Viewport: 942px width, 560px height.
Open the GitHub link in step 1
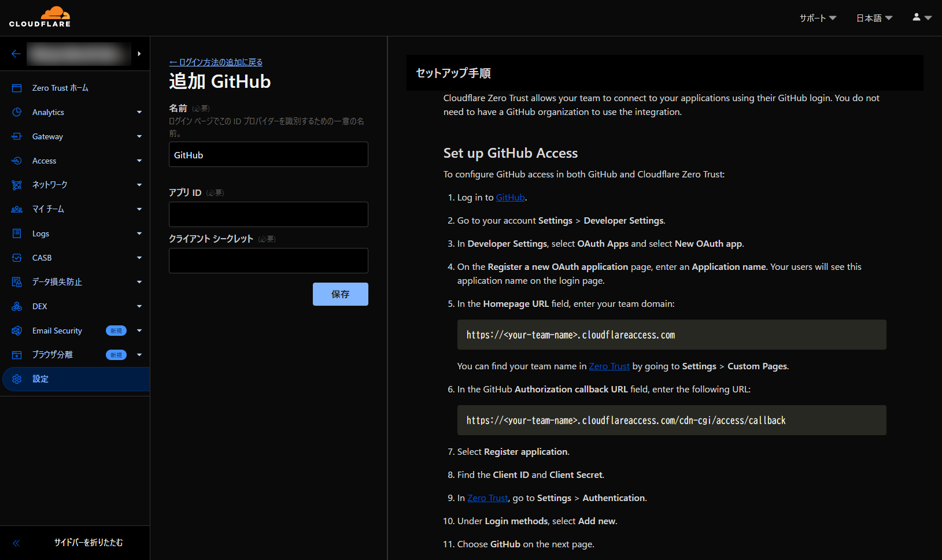pyautogui.click(x=511, y=198)
